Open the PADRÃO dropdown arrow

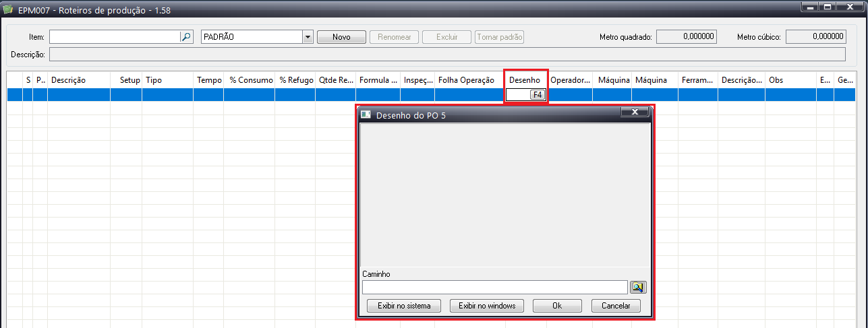pyautogui.click(x=308, y=37)
